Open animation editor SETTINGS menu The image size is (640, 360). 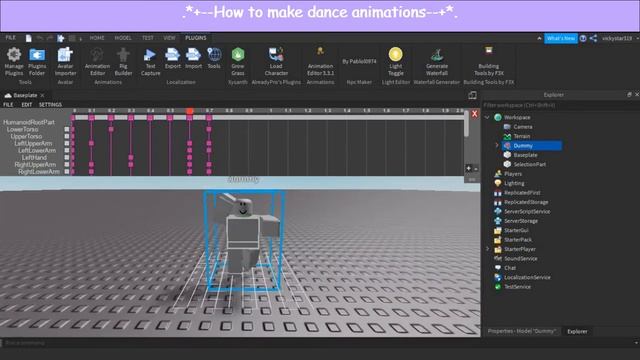50,105
